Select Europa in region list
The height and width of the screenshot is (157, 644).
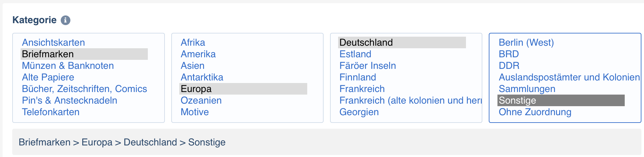click(243, 89)
